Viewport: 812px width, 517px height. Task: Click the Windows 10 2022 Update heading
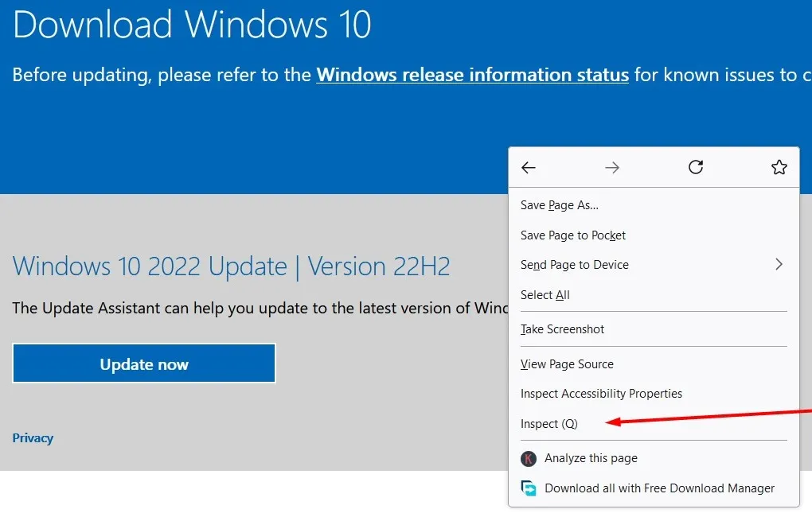pos(231,266)
